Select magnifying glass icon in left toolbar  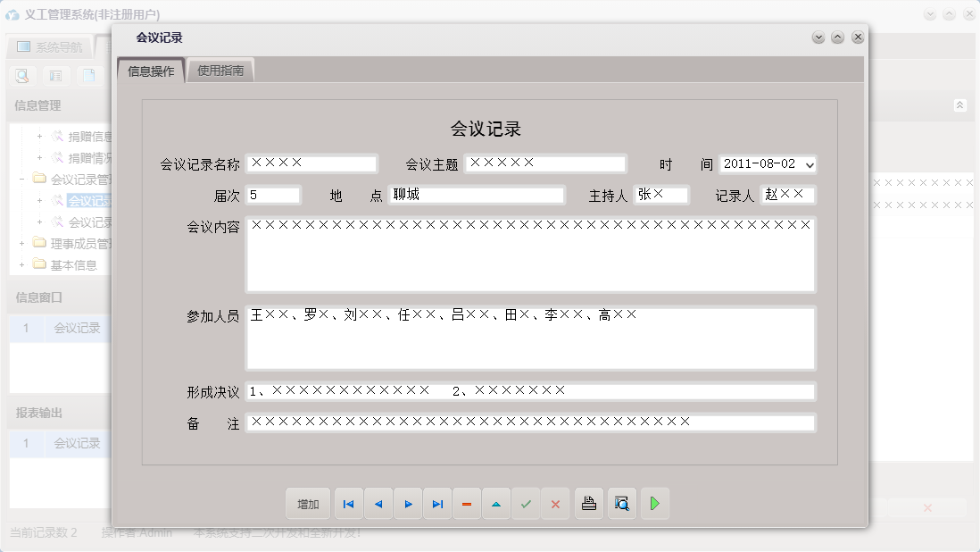[x=21, y=76]
